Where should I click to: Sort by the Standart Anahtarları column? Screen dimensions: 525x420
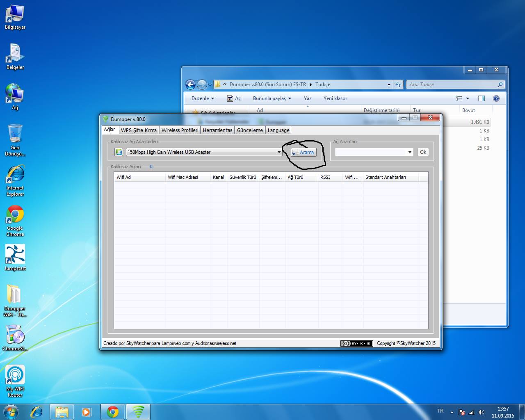[390, 177]
